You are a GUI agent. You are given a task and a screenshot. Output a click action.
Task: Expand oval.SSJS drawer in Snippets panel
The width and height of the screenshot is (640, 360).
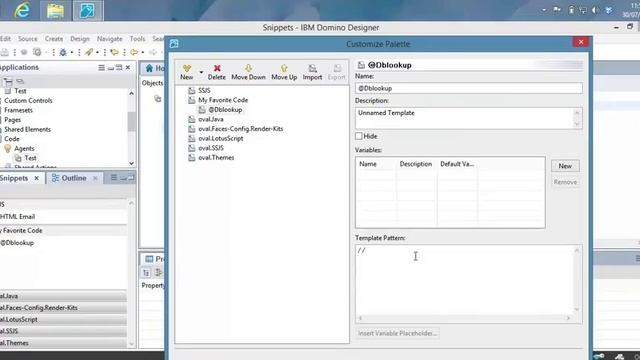click(x=63, y=331)
